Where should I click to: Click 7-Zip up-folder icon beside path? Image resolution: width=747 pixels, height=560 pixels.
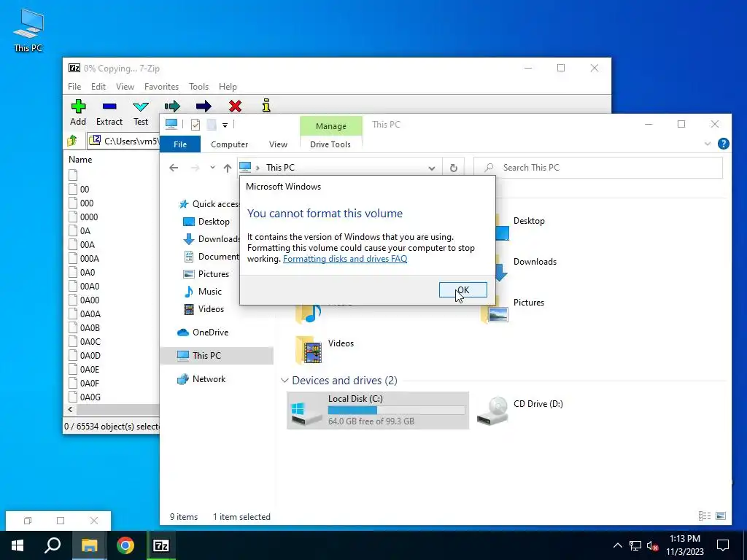pos(72,141)
